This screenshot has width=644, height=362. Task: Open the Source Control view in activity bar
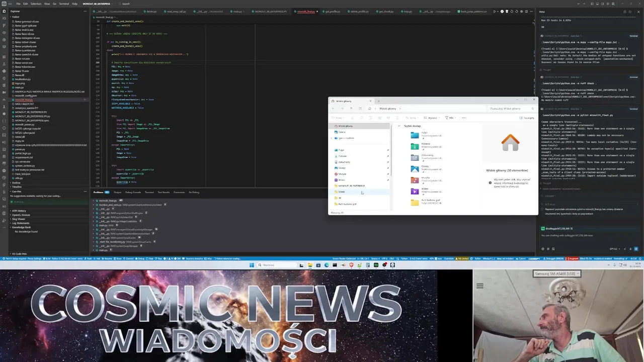(x=4, y=25)
